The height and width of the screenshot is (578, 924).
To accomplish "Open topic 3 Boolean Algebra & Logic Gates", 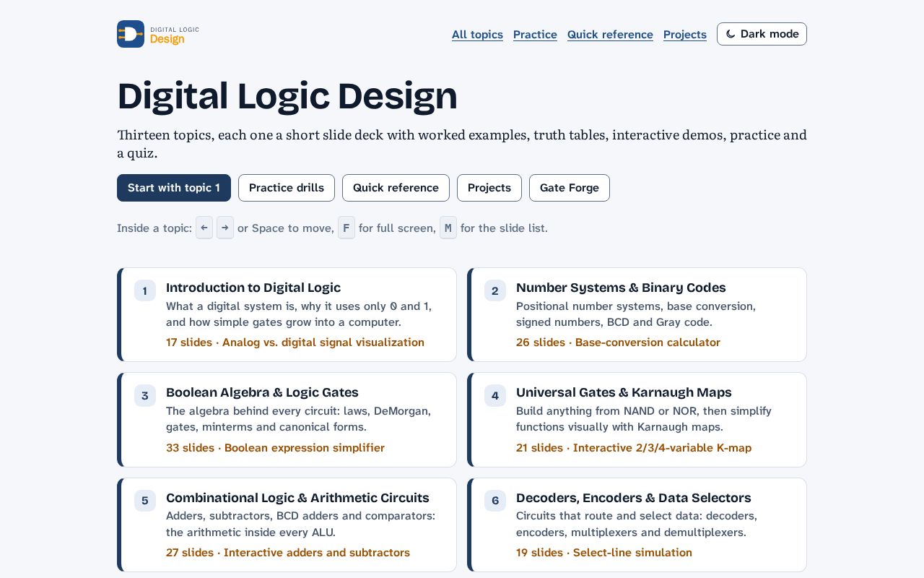I will point(287,420).
